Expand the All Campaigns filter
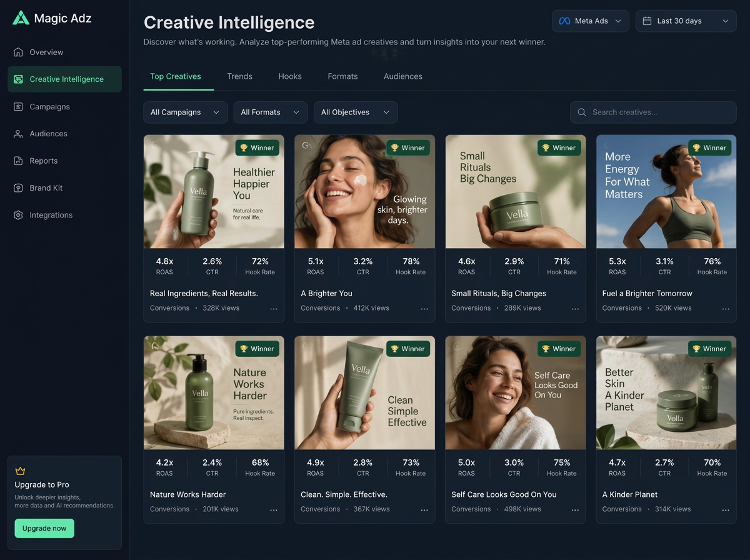This screenshot has height=560, width=750. (x=186, y=112)
